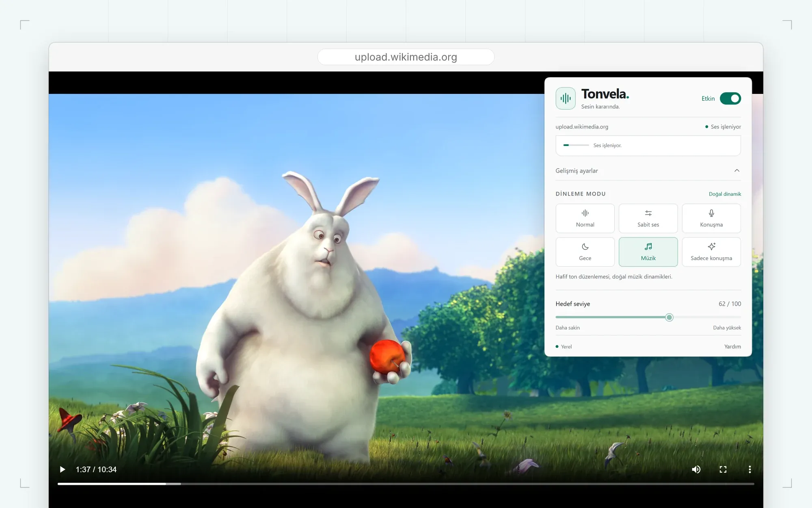The width and height of the screenshot is (812, 508).
Task: Enter fullscreen video mode
Action: click(723, 469)
